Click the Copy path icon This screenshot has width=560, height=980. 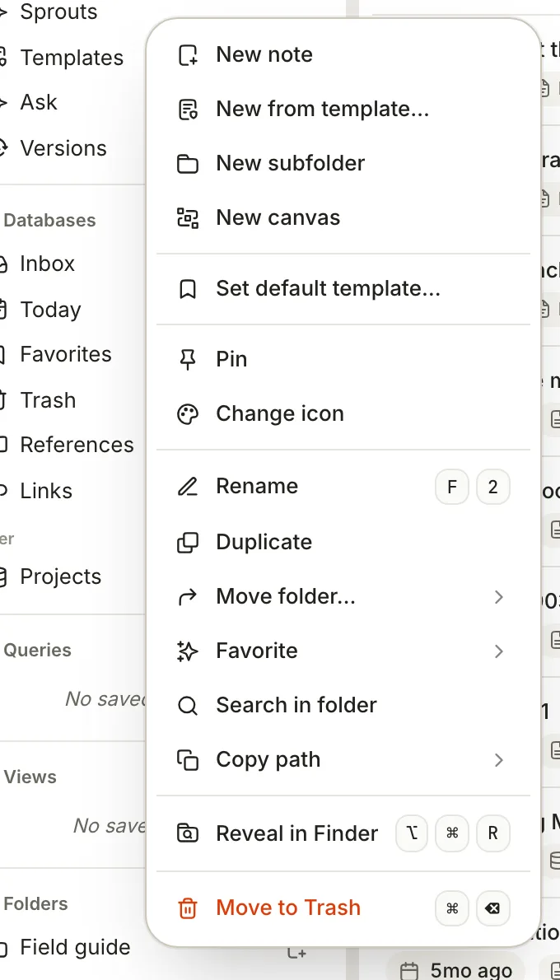188,760
